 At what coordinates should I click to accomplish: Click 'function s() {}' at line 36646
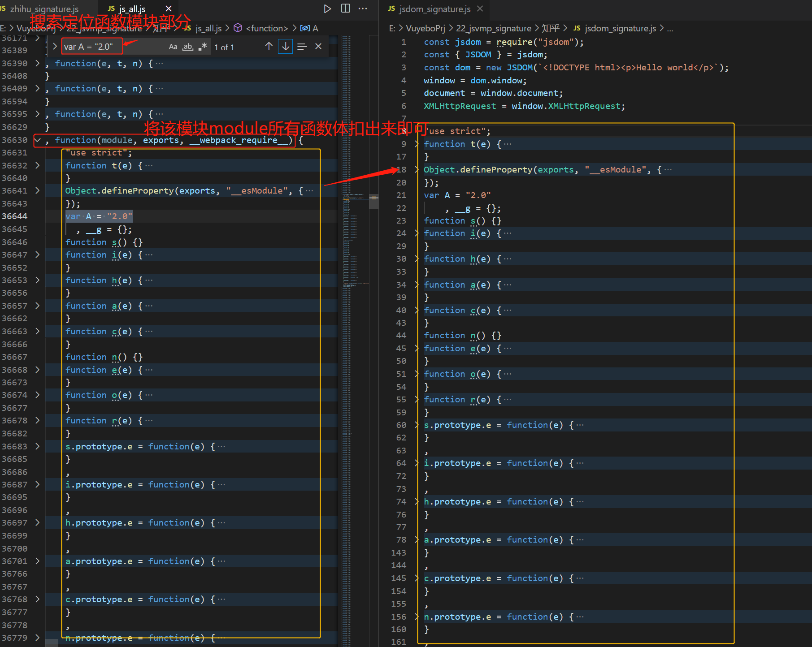click(x=104, y=242)
